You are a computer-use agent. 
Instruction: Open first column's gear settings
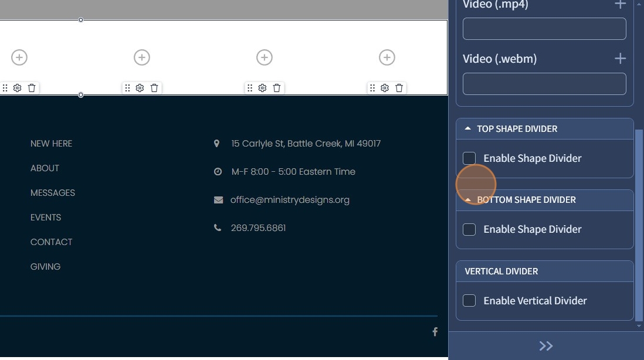point(17,88)
